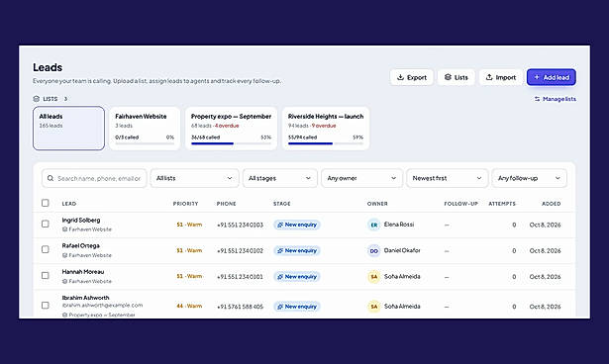Click stage icon in Hannah Moreau's New enquiry badge
The height and width of the screenshot is (364, 609).
[279, 277]
